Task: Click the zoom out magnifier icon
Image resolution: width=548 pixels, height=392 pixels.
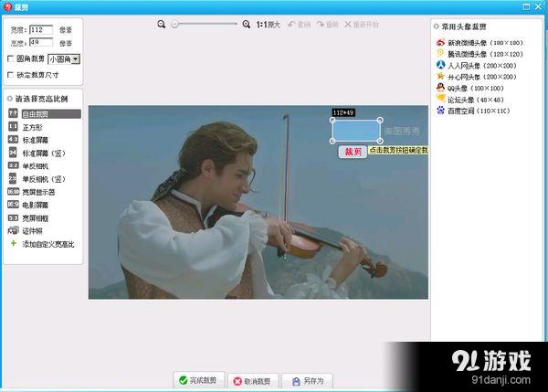Action: (161, 25)
